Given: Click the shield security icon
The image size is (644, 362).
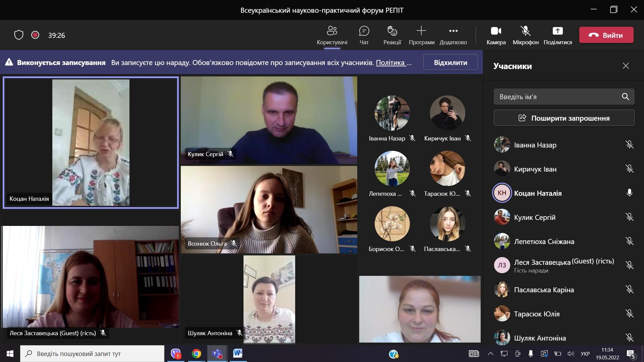Looking at the screenshot, I should [x=19, y=35].
